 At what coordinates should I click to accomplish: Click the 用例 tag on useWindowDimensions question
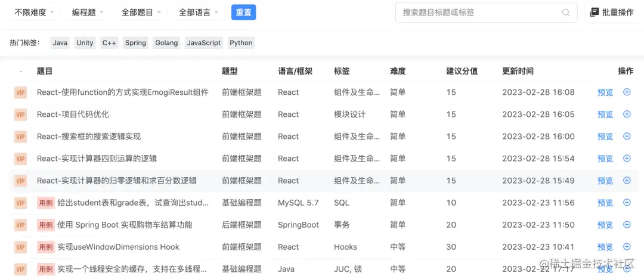(x=45, y=247)
